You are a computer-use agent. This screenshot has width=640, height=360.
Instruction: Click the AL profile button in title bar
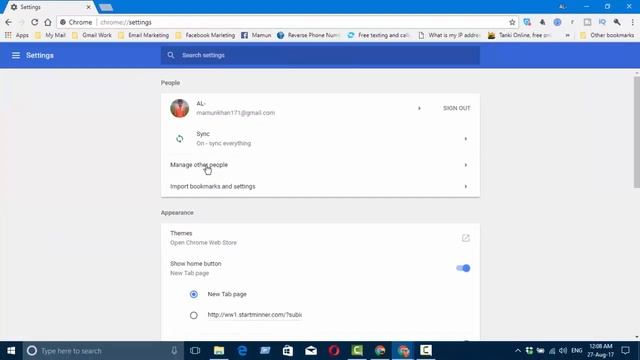tap(562, 7)
